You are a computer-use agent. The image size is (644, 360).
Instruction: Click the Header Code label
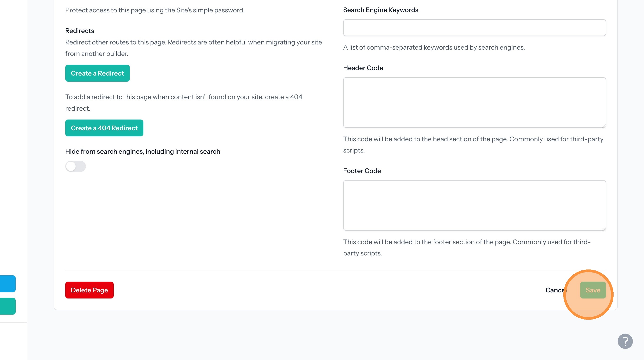click(363, 68)
